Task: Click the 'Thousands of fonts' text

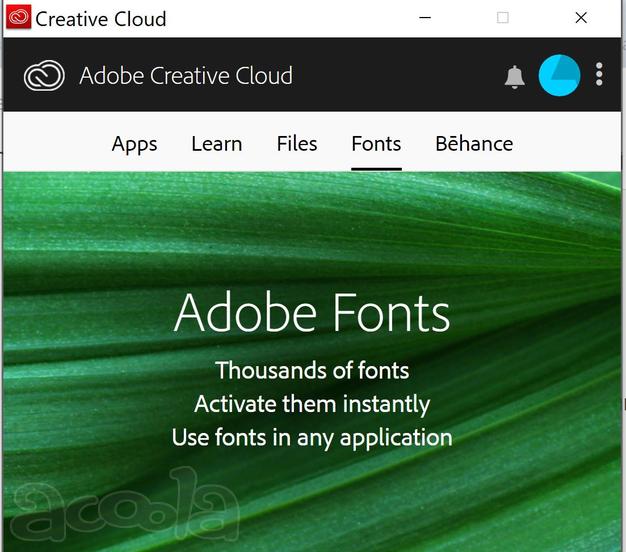Action: click(x=312, y=370)
